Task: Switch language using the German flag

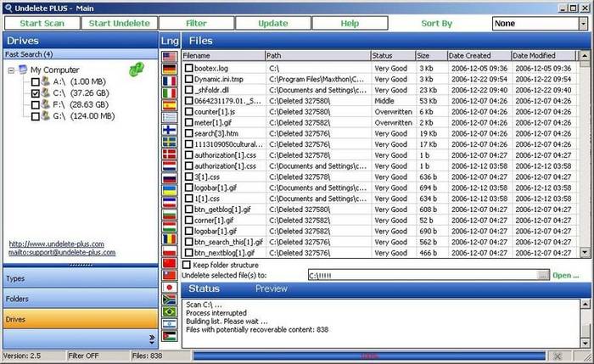Action: pyautogui.click(x=168, y=68)
